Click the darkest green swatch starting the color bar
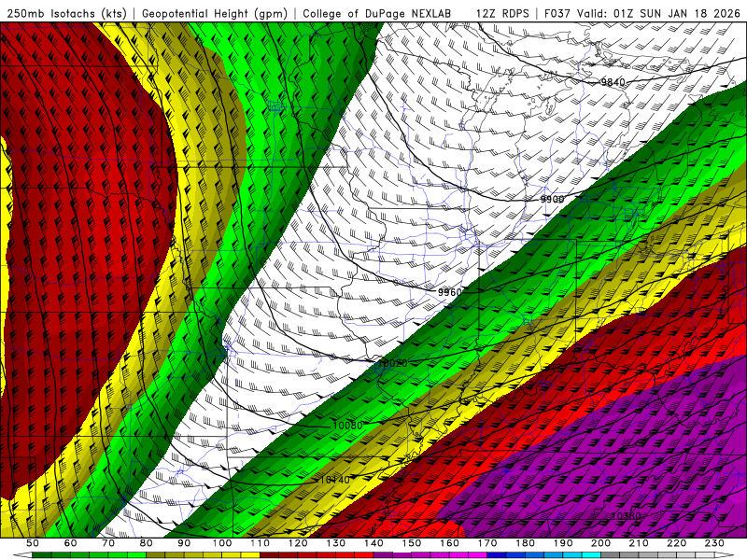The image size is (747, 560). (42, 555)
